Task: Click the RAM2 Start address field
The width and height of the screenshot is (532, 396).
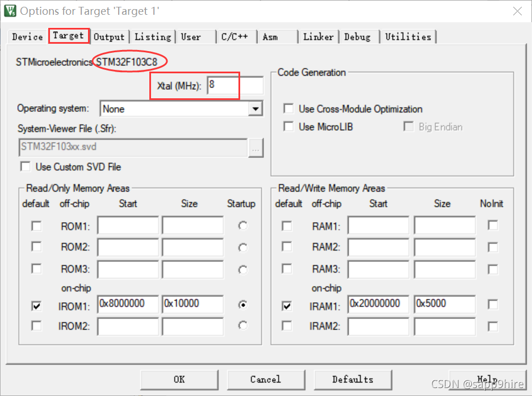Action: (378, 247)
